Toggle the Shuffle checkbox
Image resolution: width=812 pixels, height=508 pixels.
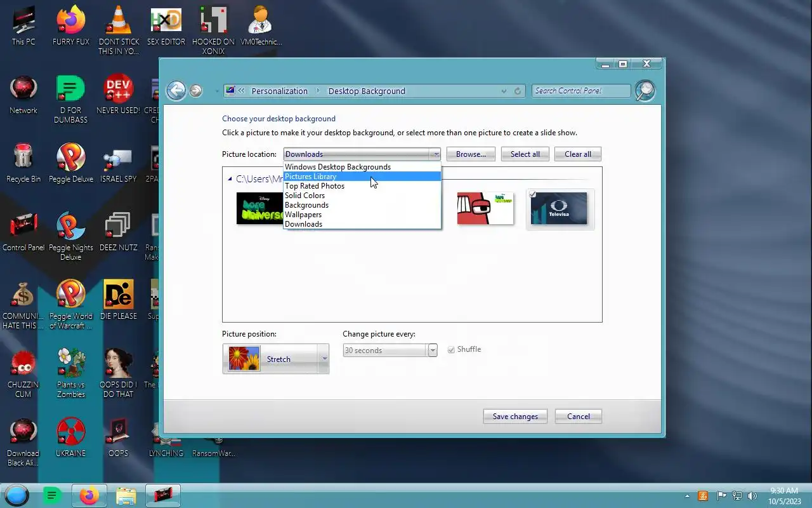(451, 350)
